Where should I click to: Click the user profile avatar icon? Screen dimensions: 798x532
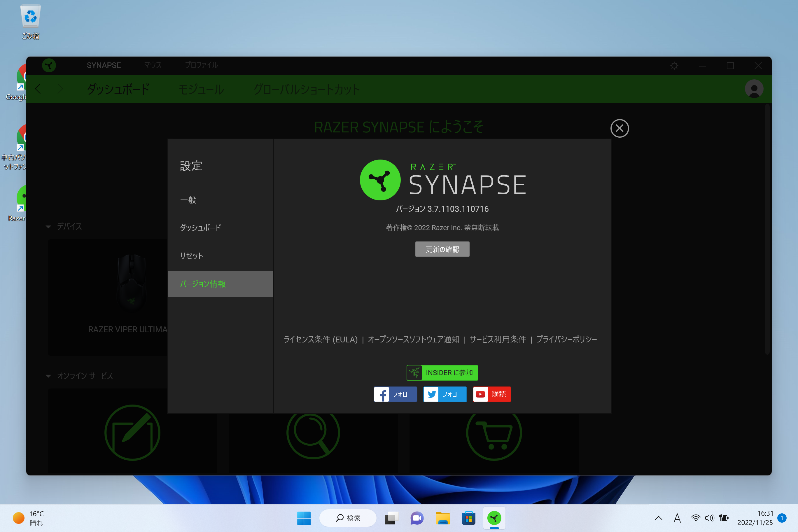(x=754, y=89)
